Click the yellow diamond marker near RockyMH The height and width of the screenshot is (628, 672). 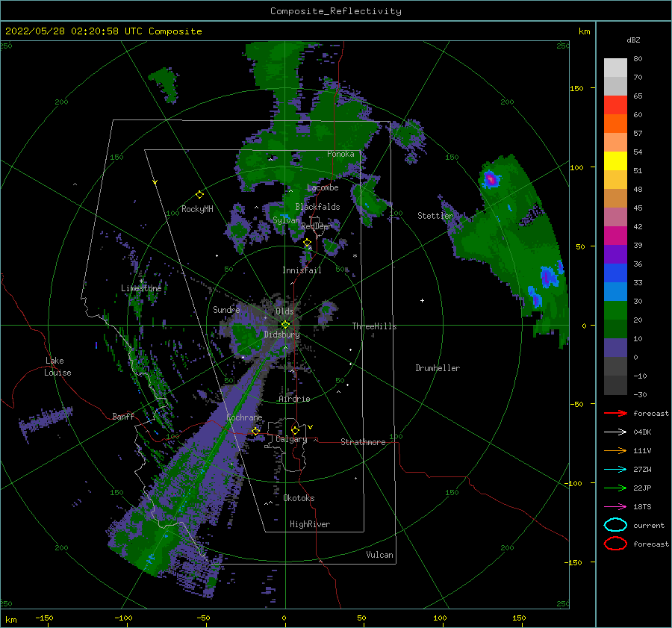click(x=199, y=195)
